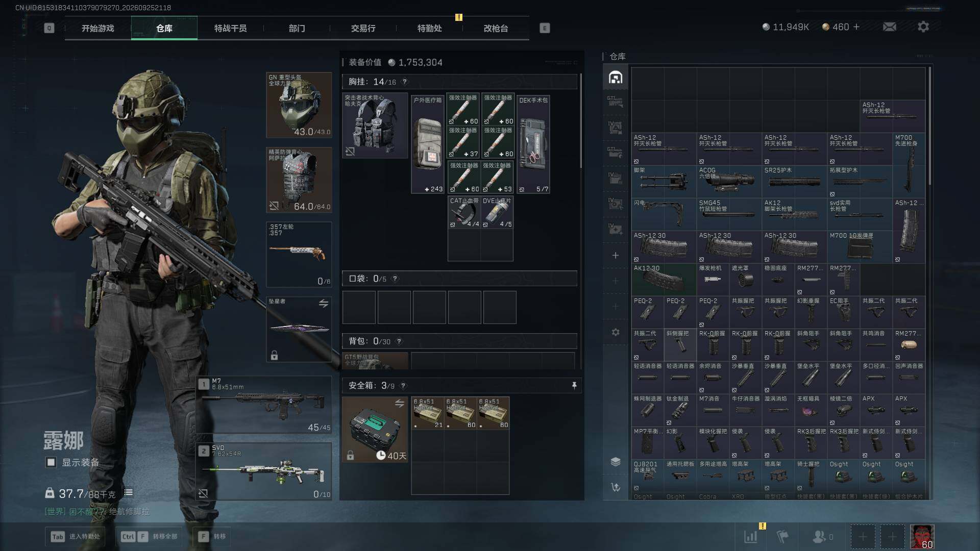The image size is (980, 551).
Task: Select the 6.8x51 ammo stack of 21
Action: pos(428,413)
